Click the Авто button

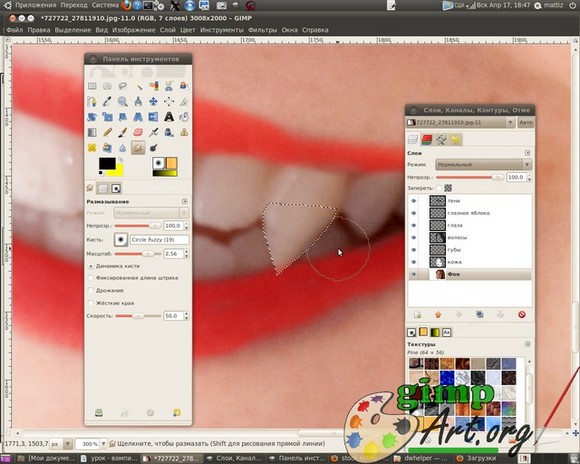tap(526, 122)
